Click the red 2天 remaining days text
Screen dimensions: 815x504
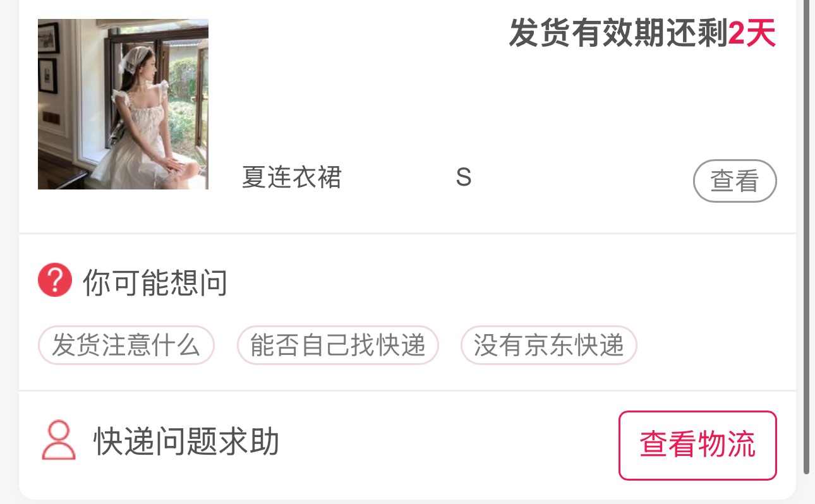point(752,33)
